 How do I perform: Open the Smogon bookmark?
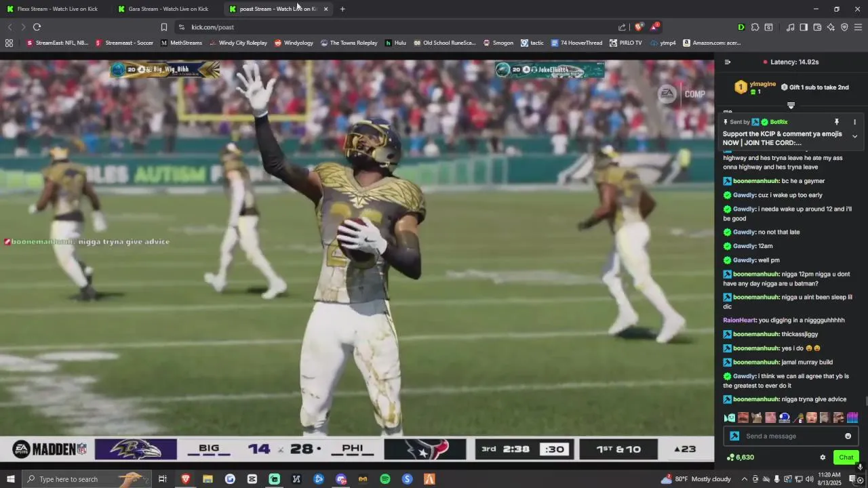pos(498,43)
